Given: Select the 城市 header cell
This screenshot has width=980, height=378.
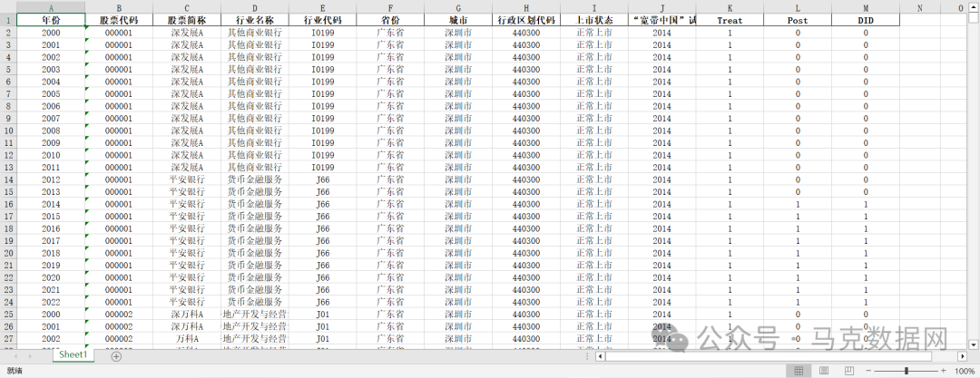Looking at the screenshot, I should [x=458, y=20].
